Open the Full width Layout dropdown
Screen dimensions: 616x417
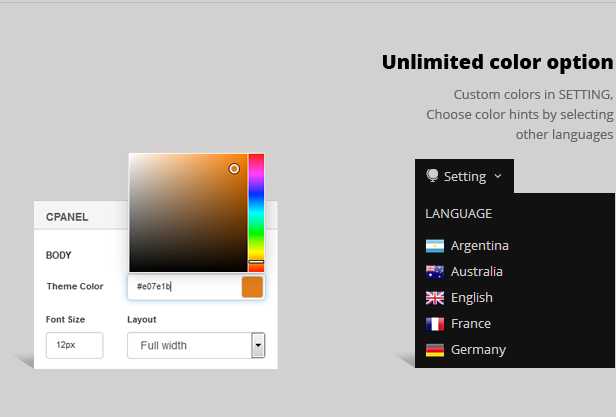(x=196, y=345)
